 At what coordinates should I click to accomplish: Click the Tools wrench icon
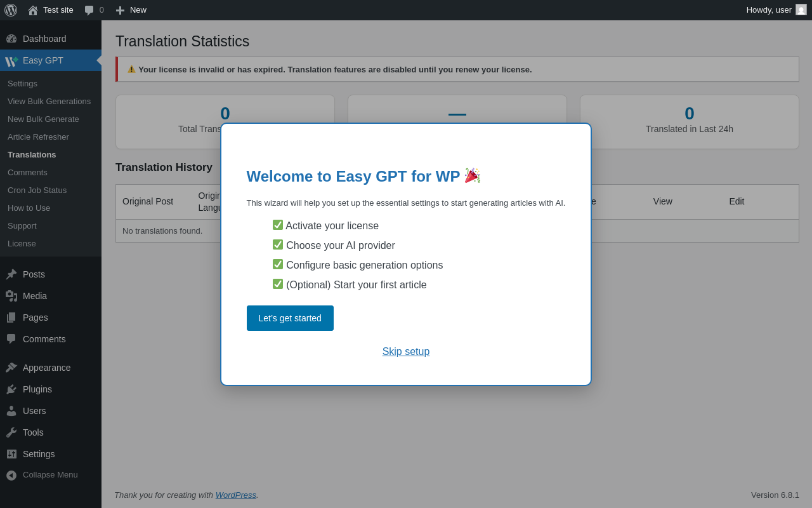11,432
